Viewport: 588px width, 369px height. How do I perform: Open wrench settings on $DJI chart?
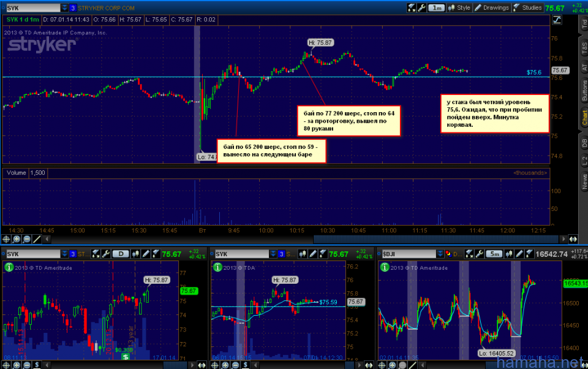tap(479, 254)
